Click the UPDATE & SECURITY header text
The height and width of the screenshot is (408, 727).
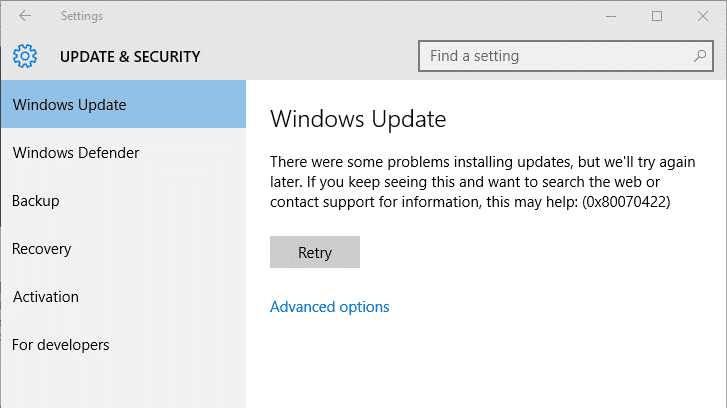point(130,57)
